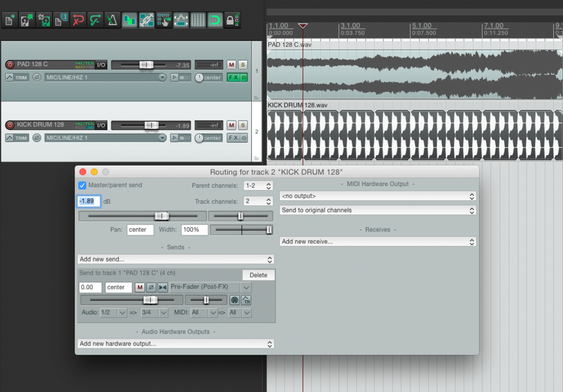Arm PAD 128 C track for recording
The height and width of the screenshot is (392, 563).
(10, 65)
